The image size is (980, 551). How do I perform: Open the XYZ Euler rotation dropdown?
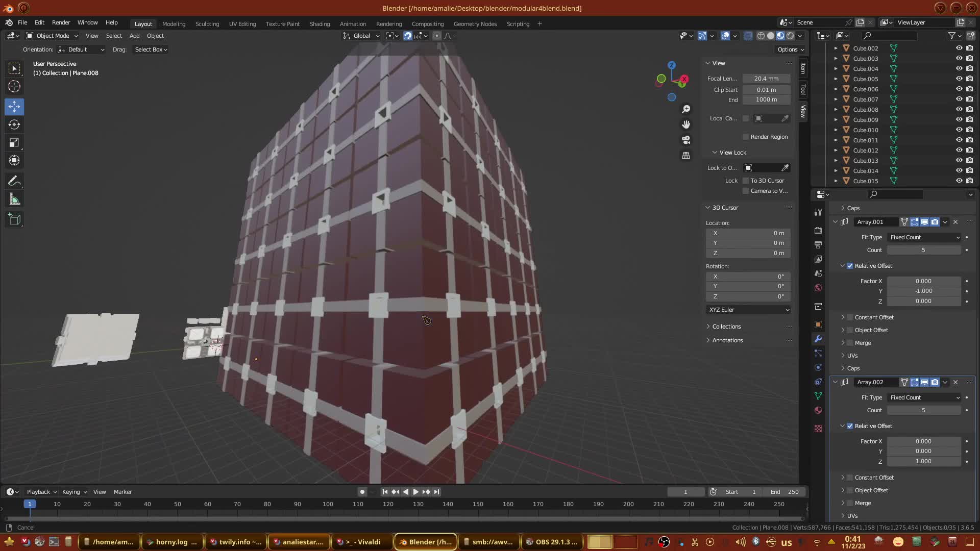pos(748,310)
